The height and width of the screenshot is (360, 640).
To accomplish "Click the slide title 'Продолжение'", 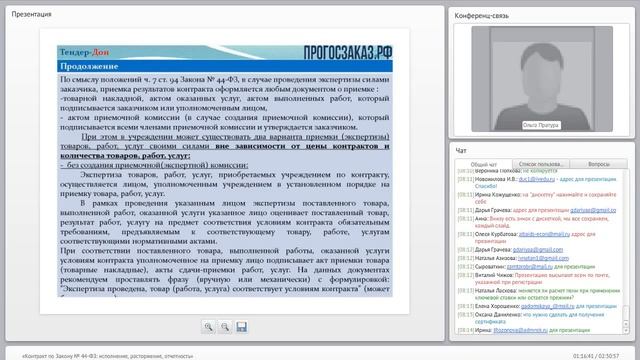I will [89, 66].
